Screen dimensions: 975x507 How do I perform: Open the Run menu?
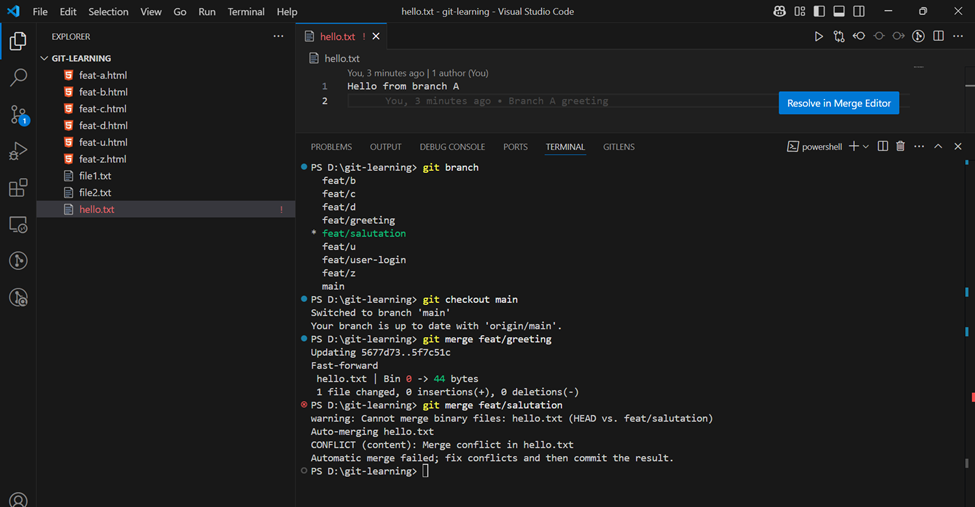[x=207, y=12]
